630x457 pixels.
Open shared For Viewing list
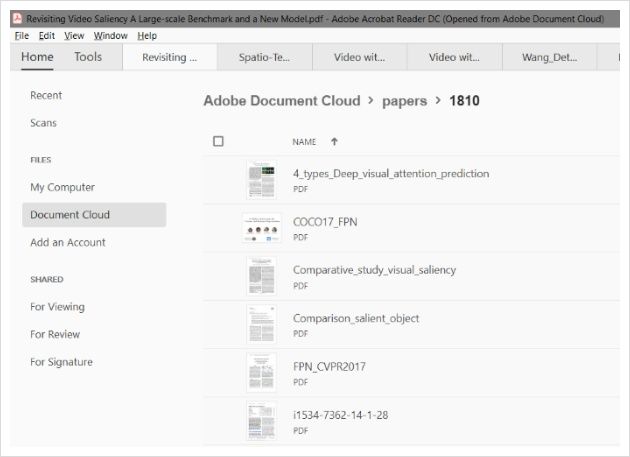tap(57, 307)
